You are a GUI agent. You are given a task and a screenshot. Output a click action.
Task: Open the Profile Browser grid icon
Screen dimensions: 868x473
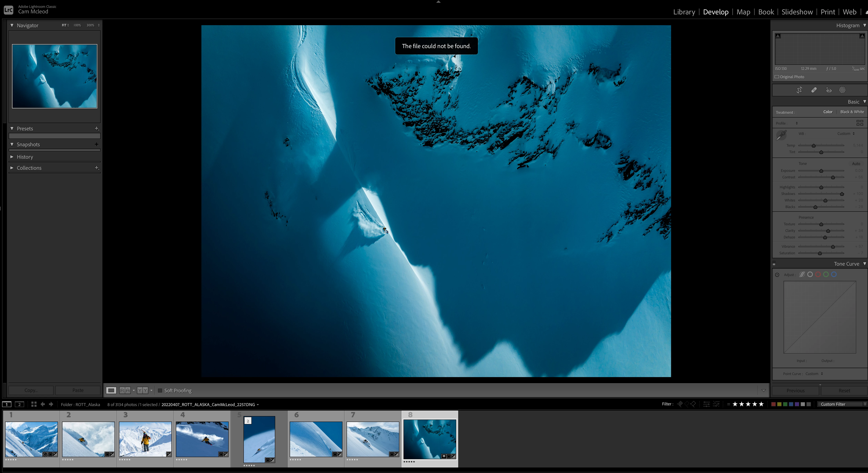[860, 123]
